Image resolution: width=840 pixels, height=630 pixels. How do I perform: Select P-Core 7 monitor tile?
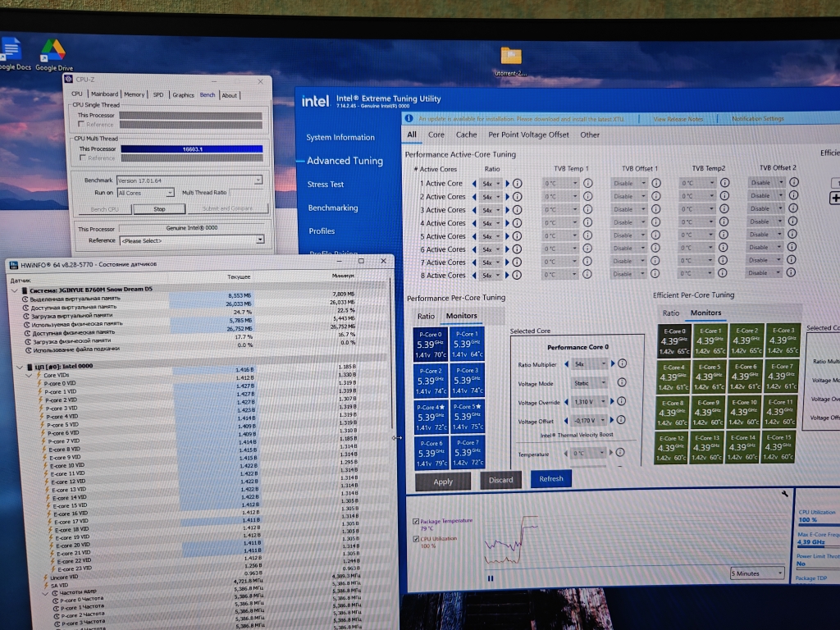[468, 452]
